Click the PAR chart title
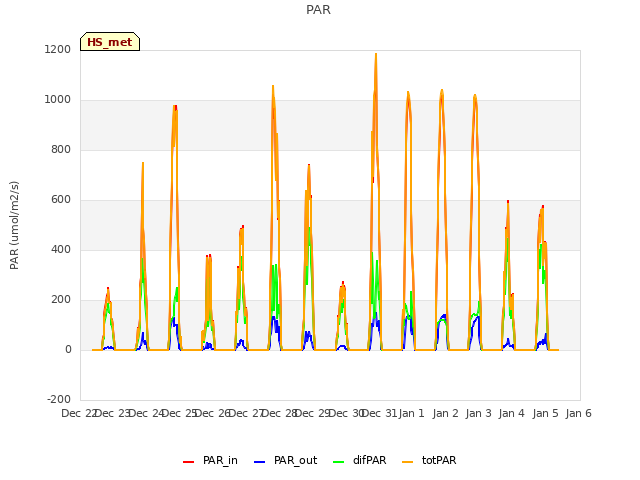Viewport: 640px width, 480px height. click(x=318, y=10)
